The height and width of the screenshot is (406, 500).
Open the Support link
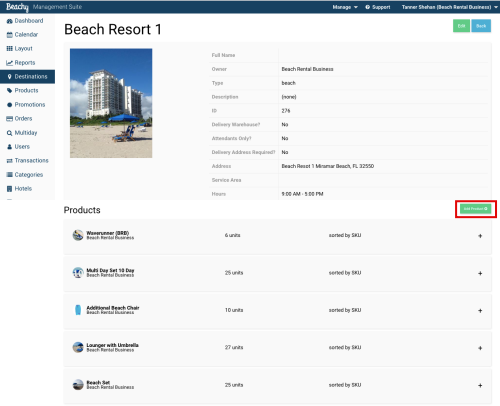378,7
